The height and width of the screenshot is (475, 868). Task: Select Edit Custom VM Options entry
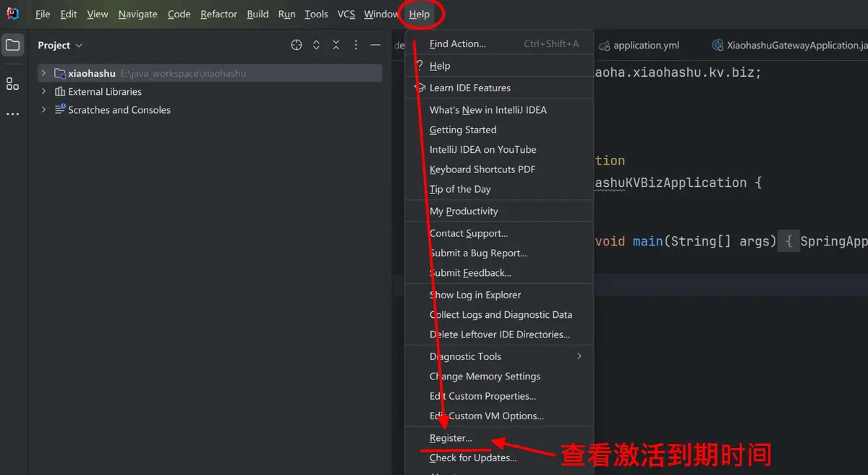tap(500, 416)
